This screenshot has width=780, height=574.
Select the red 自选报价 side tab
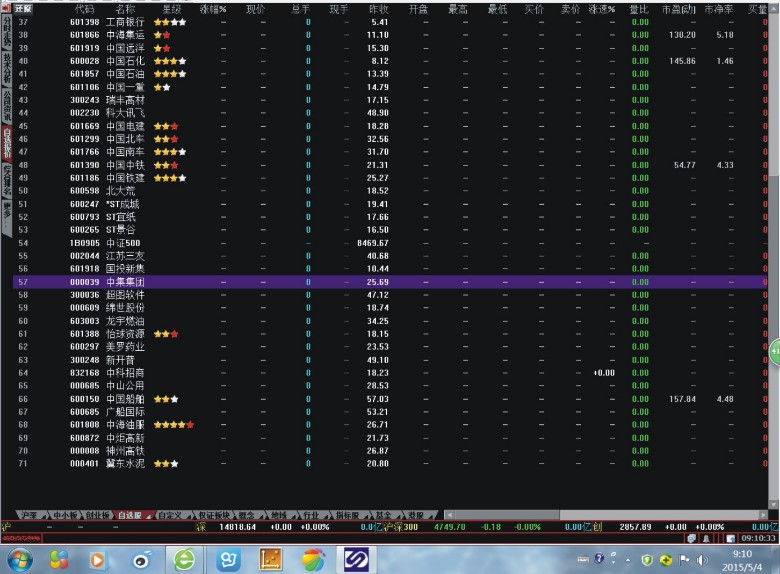click(6, 142)
